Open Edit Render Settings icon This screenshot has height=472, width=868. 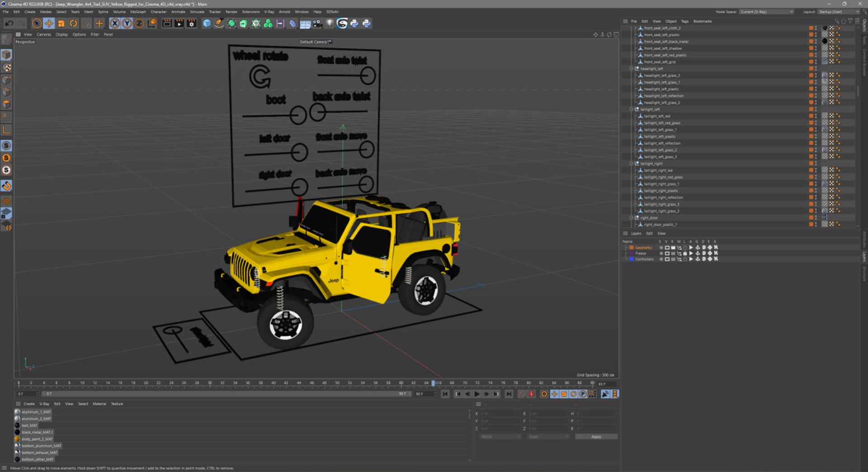(x=191, y=24)
